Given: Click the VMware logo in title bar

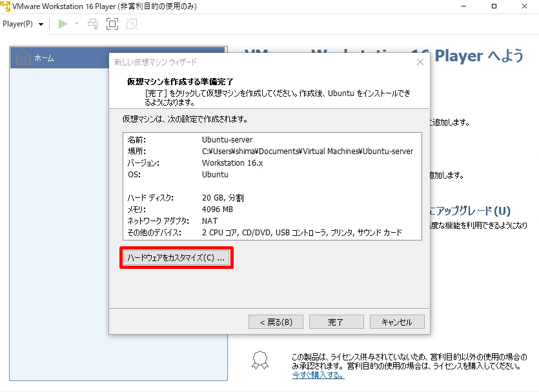Looking at the screenshot, I should pyautogui.click(x=5, y=6).
